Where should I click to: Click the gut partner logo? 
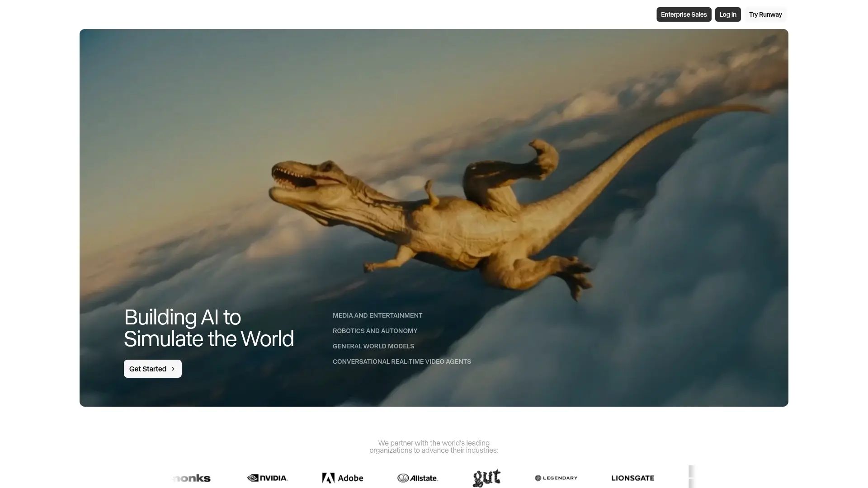[486, 478]
